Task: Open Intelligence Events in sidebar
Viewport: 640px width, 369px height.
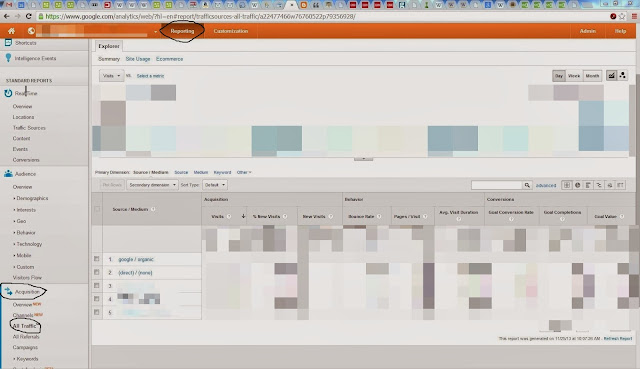Action: pos(36,58)
